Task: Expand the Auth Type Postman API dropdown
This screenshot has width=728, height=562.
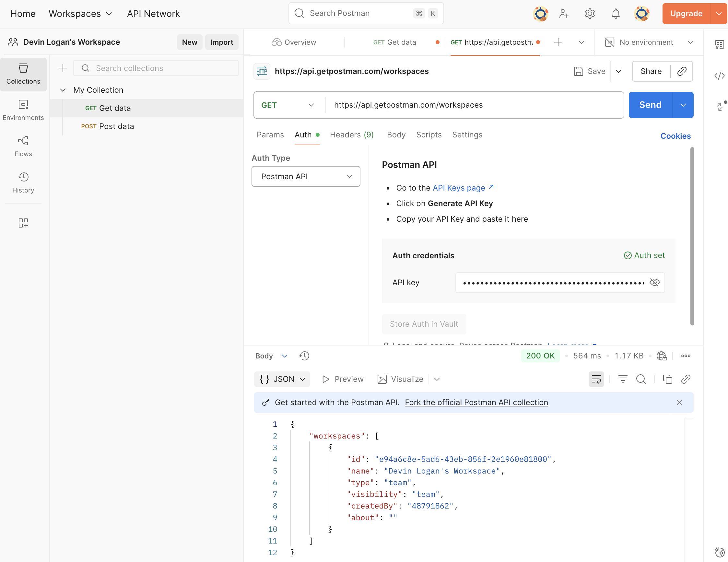Action: point(306,176)
